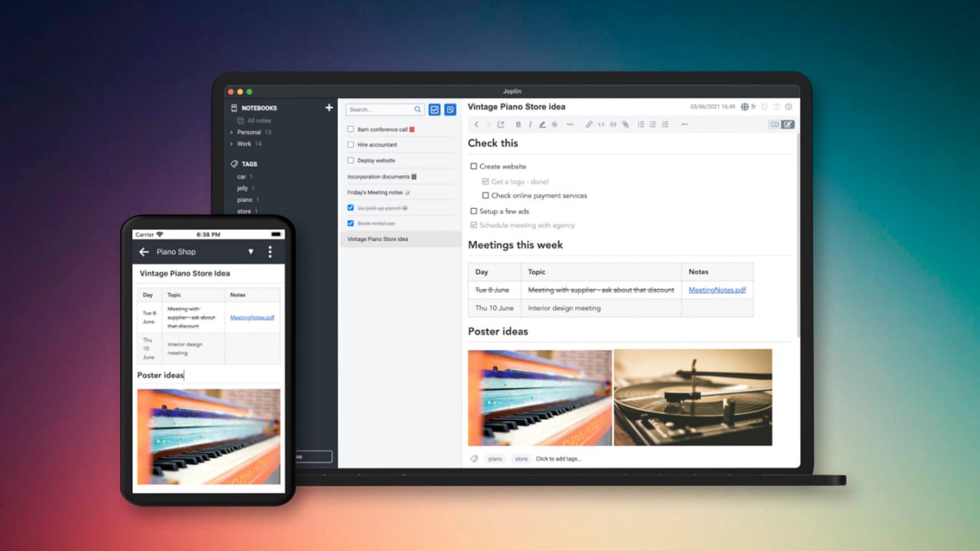Open the MeetingNotes.pdf link in the desktop table

click(717, 290)
